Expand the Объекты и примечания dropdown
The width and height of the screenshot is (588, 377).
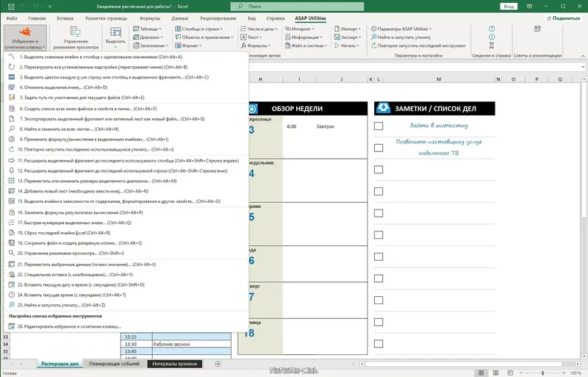pyautogui.click(x=204, y=37)
